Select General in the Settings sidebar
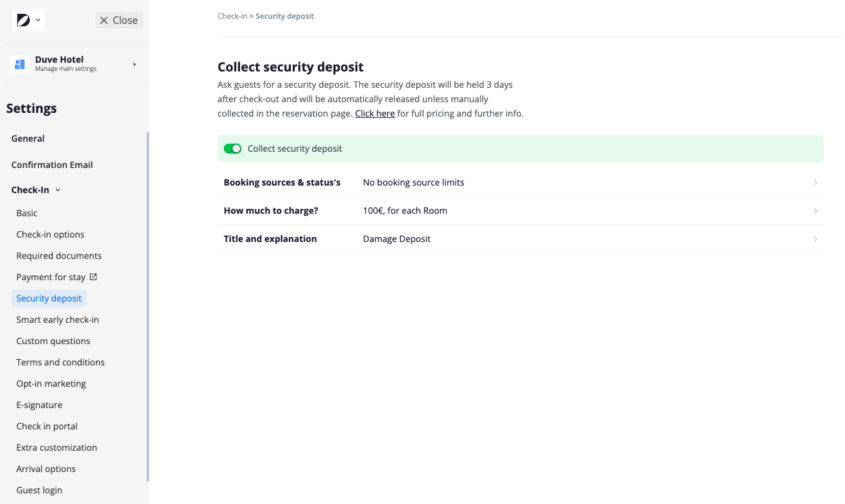 point(28,139)
